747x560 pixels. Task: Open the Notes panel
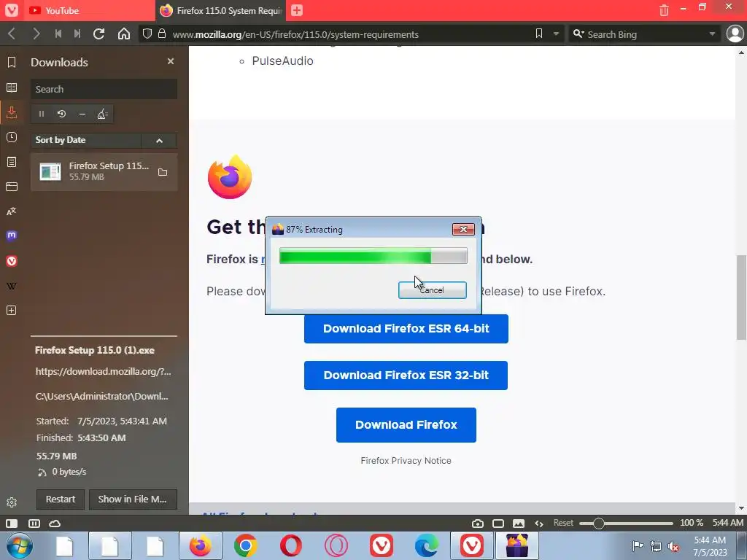12,162
